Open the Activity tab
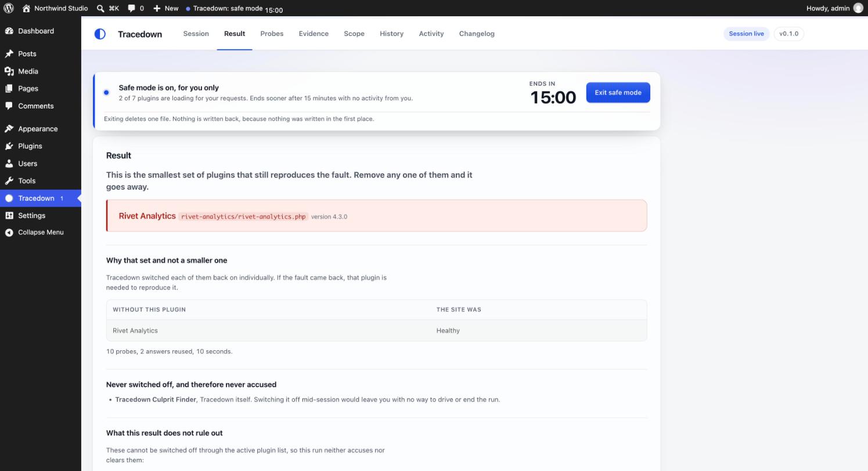Image resolution: width=868 pixels, height=471 pixels. 431,34
